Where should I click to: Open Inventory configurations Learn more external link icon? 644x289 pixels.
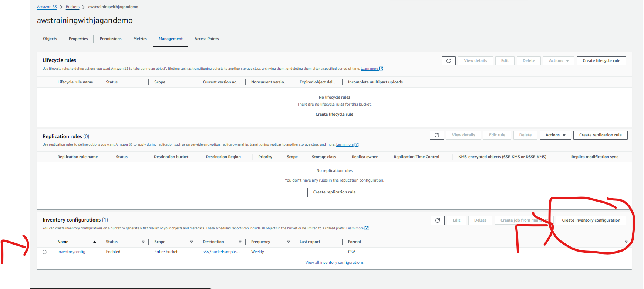pyautogui.click(x=367, y=228)
